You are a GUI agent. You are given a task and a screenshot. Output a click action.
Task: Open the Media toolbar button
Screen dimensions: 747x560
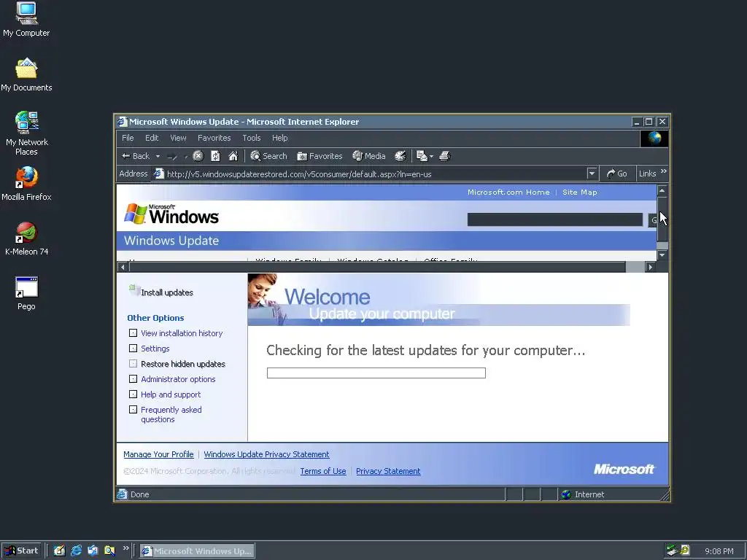368,156
